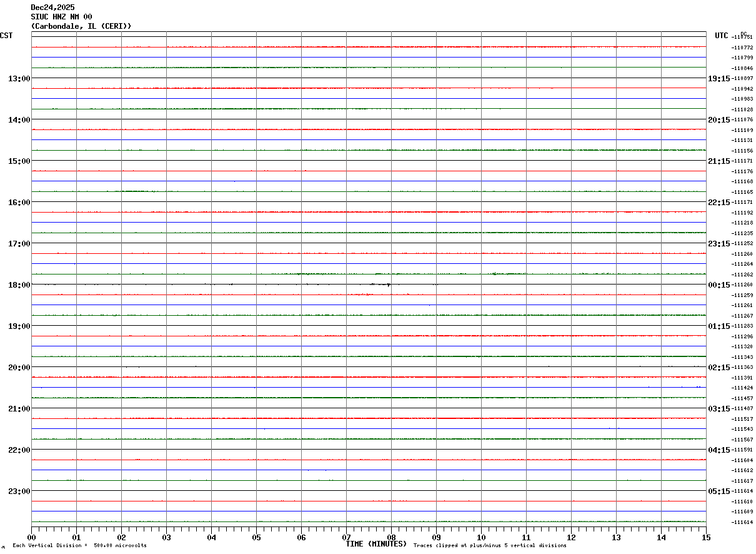The image size is (756, 554).
Task: Select the 23:00 CST time label
Action: [19, 491]
